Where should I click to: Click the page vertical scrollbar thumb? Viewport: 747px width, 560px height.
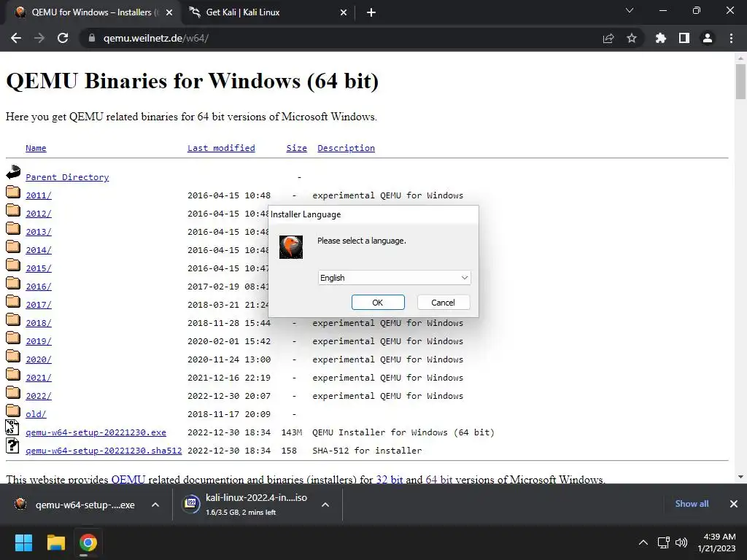tap(740, 82)
